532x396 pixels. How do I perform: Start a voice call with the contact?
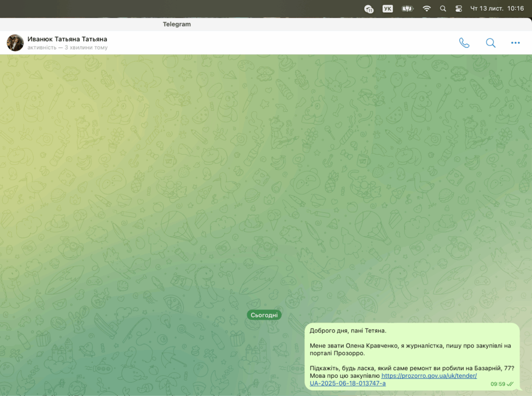click(464, 43)
